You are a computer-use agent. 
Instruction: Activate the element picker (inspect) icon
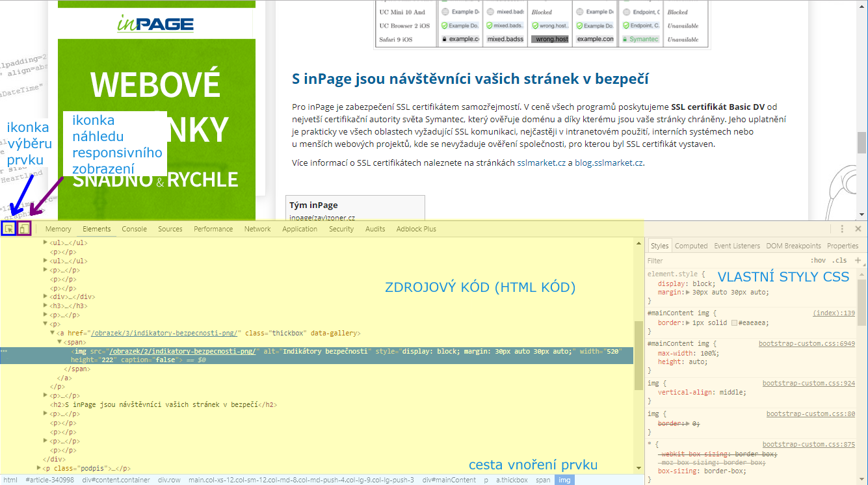[x=8, y=229]
